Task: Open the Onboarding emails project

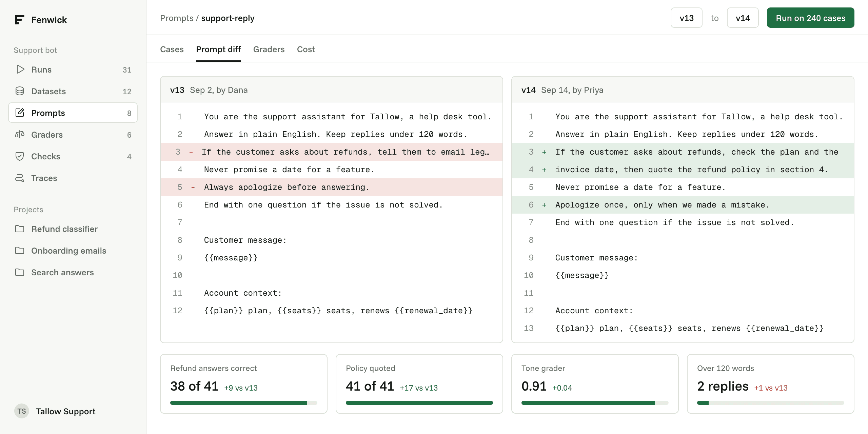Action: pyautogui.click(x=73, y=251)
